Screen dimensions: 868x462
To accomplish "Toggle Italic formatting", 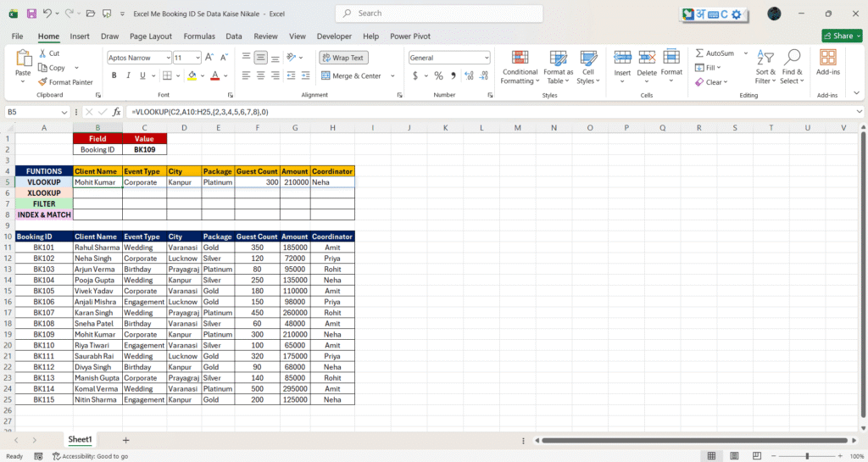I will click(129, 75).
